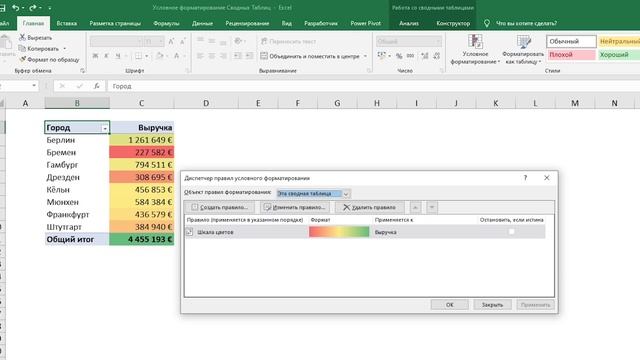
Task: Select Format Painter (Формат по образцу)
Action: pos(49,60)
